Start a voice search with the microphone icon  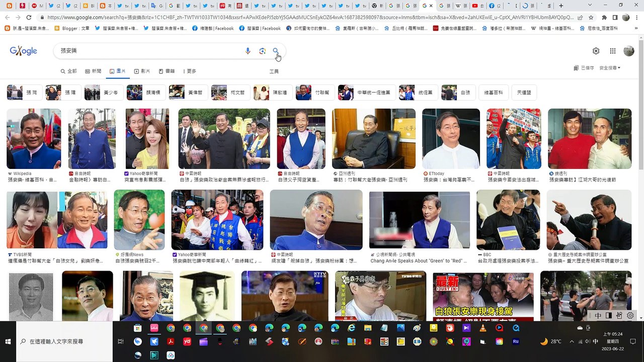(x=248, y=51)
